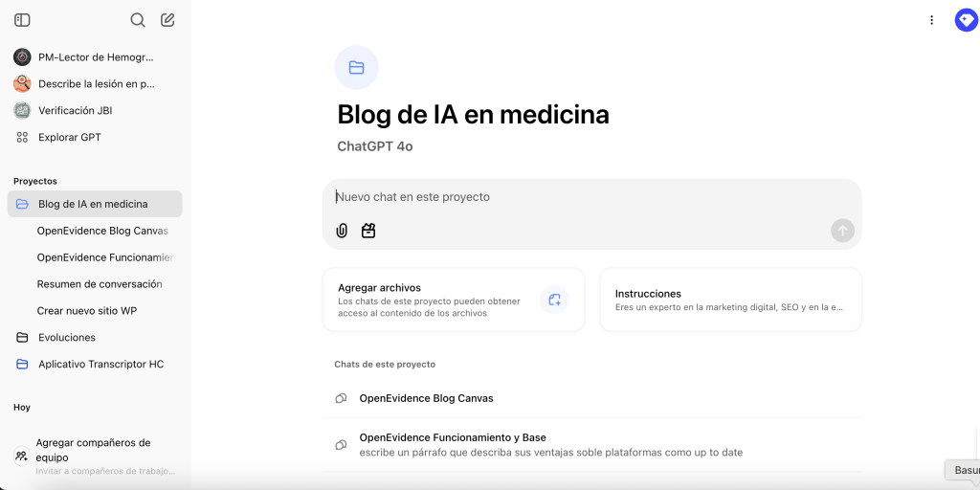Open OpenEvidence Funcionamiento y Base chat
This screenshot has height=490, width=980.
[452, 437]
